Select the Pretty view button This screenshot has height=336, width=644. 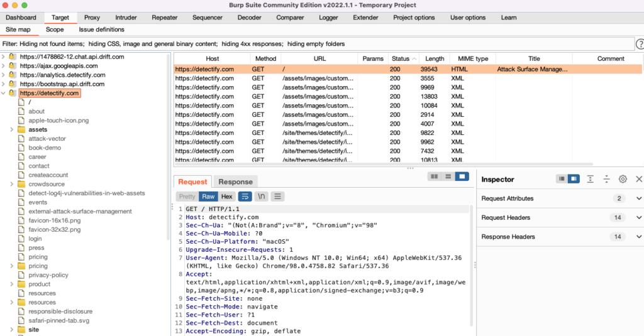pyautogui.click(x=187, y=197)
